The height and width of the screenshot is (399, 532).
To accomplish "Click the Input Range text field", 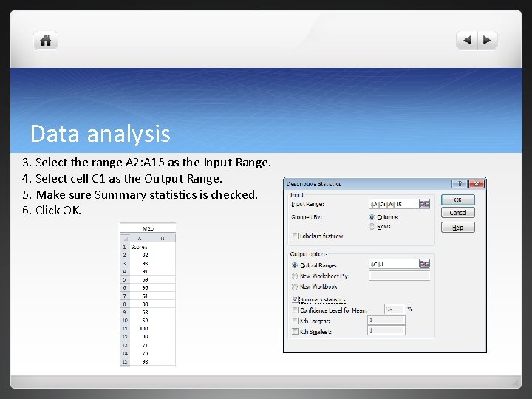I will tap(394, 204).
